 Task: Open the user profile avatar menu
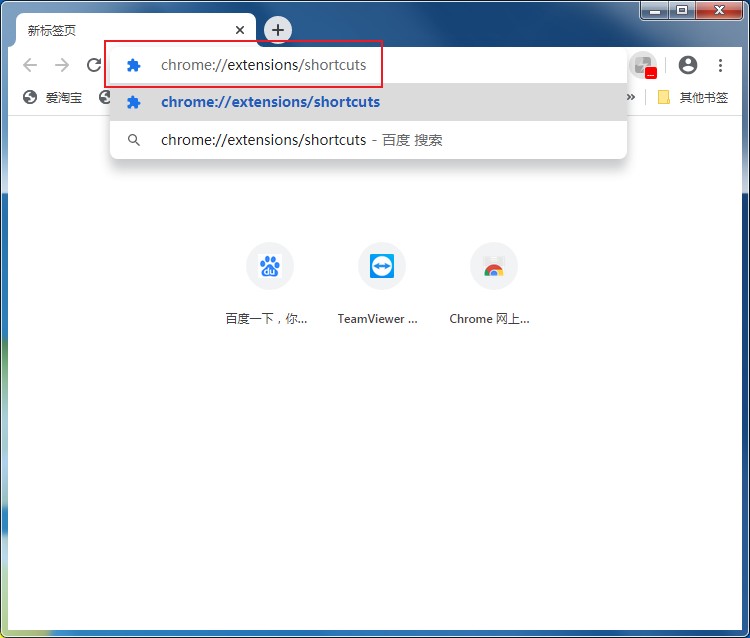pyautogui.click(x=687, y=65)
